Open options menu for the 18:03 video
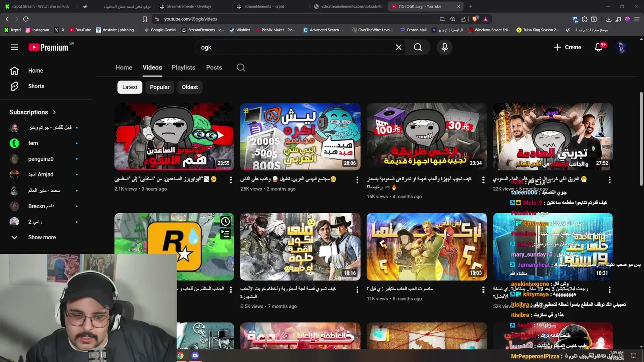644x362 pixels. [x=484, y=289]
